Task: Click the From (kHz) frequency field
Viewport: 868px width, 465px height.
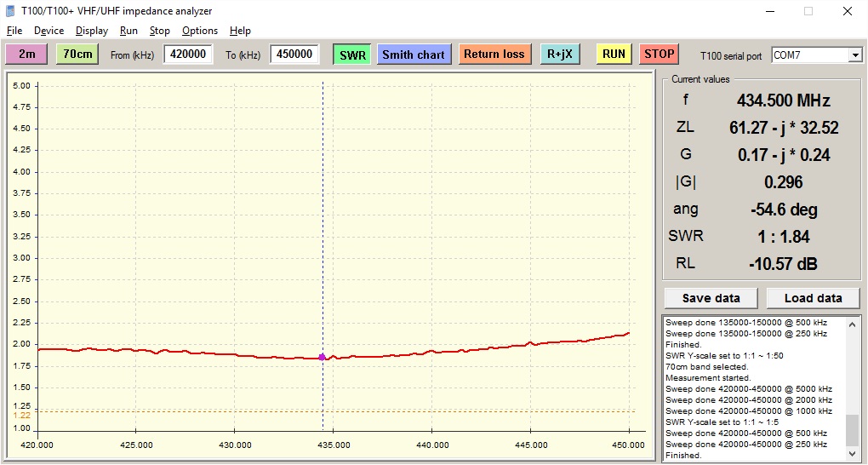Action: 188,55
